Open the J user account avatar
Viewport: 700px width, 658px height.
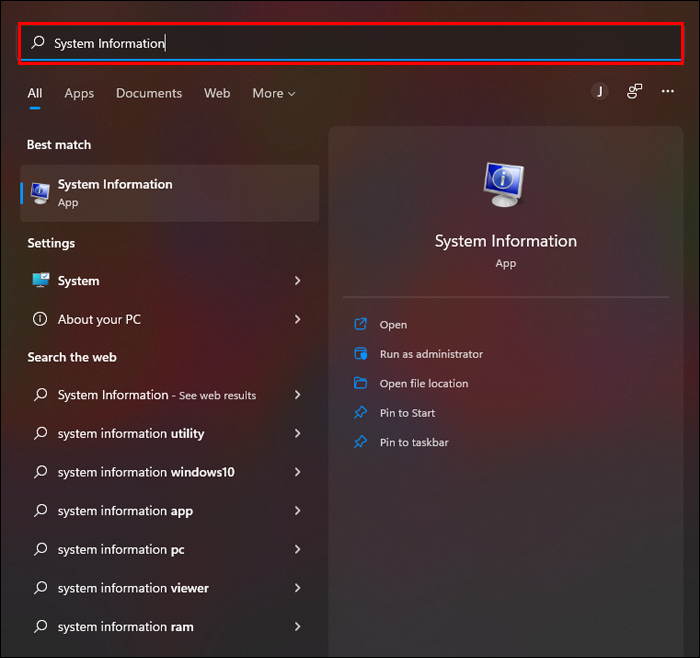click(600, 92)
